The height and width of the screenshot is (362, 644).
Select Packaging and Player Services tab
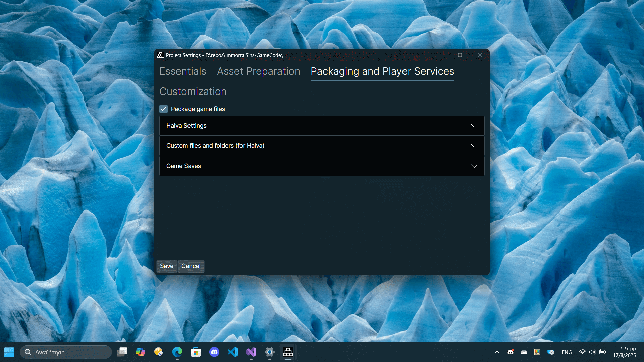click(382, 71)
